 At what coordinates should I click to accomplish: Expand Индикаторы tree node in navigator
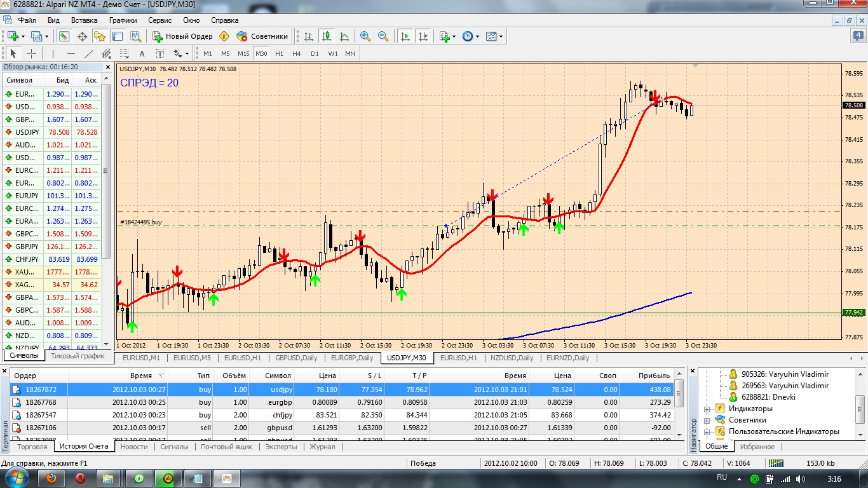click(707, 409)
